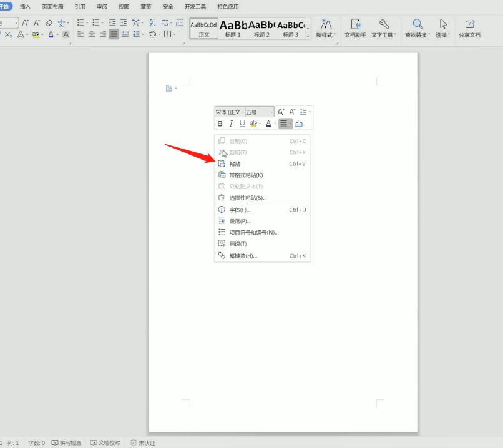The width and height of the screenshot is (503, 448).
Task: Toggle Underline in the mini toolbar
Action: pyautogui.click(x=242, y=124)
